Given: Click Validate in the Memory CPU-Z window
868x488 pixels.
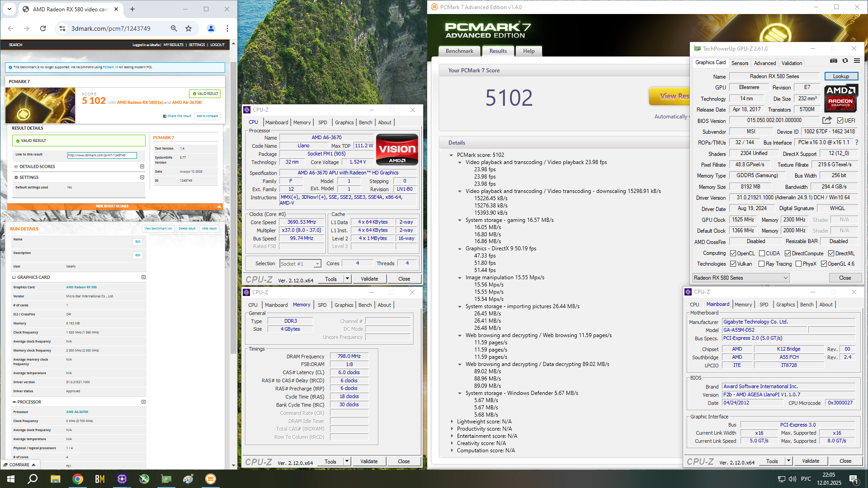Looking at the screenshot, I should [369, 461].
